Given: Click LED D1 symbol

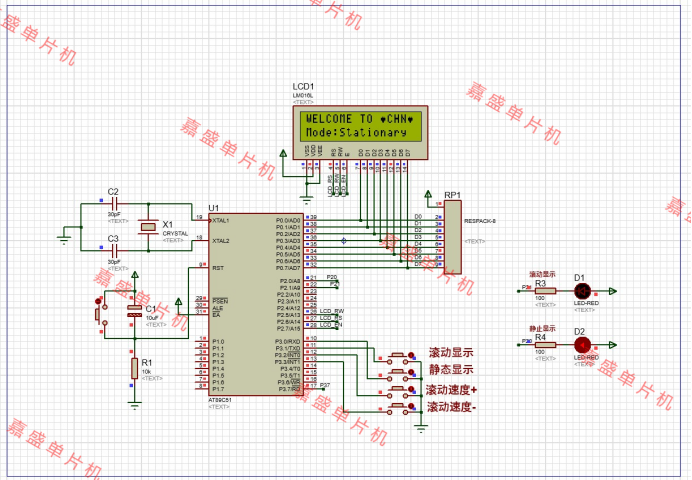Looking at the screenshot, I should coord(583,291).
